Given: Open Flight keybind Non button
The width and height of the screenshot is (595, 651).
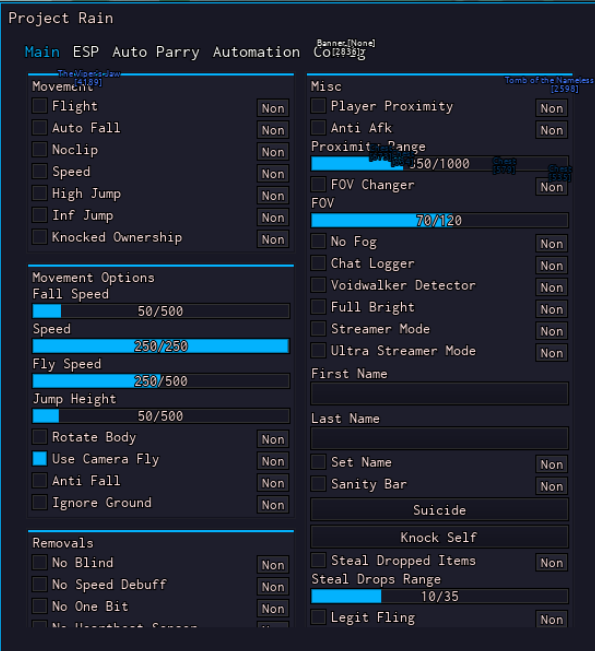Looking at the screenshot, I should (x=273, y=108).
